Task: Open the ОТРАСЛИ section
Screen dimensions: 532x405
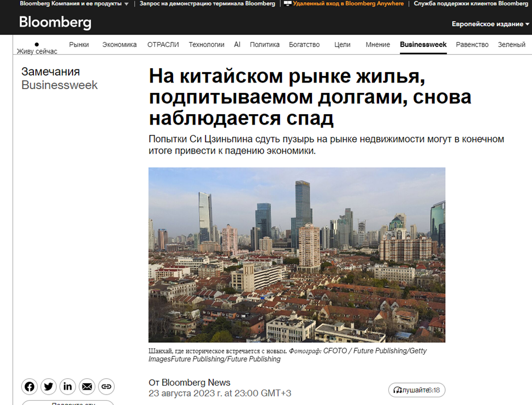Action: pos(163,44)
